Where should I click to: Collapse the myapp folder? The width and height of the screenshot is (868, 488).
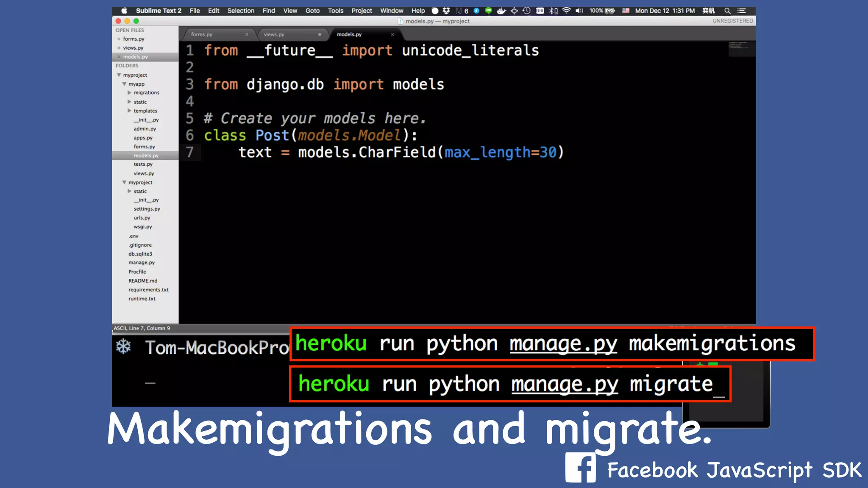pyautogui.click(x=124, y=84)
